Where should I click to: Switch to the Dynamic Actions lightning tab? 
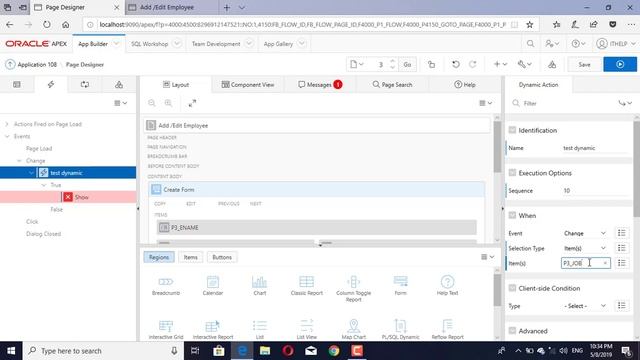coord(51,84)
